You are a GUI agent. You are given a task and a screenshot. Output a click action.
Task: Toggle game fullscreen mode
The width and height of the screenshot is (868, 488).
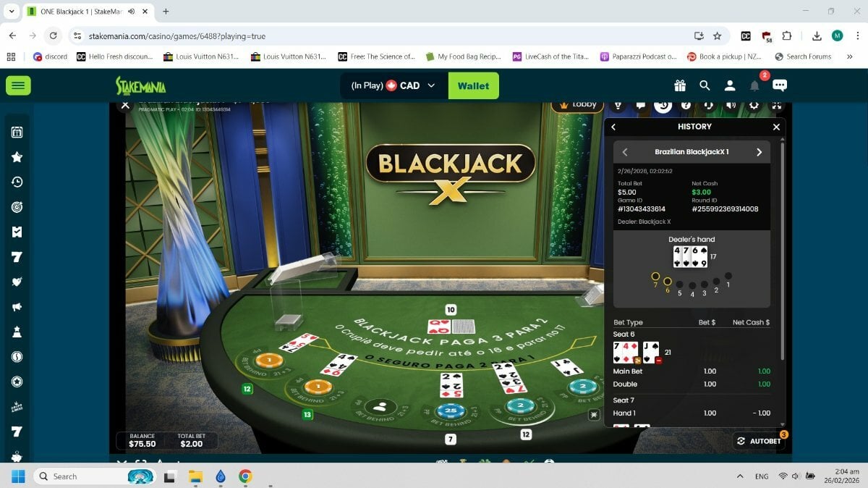click(x=776, y=105)
